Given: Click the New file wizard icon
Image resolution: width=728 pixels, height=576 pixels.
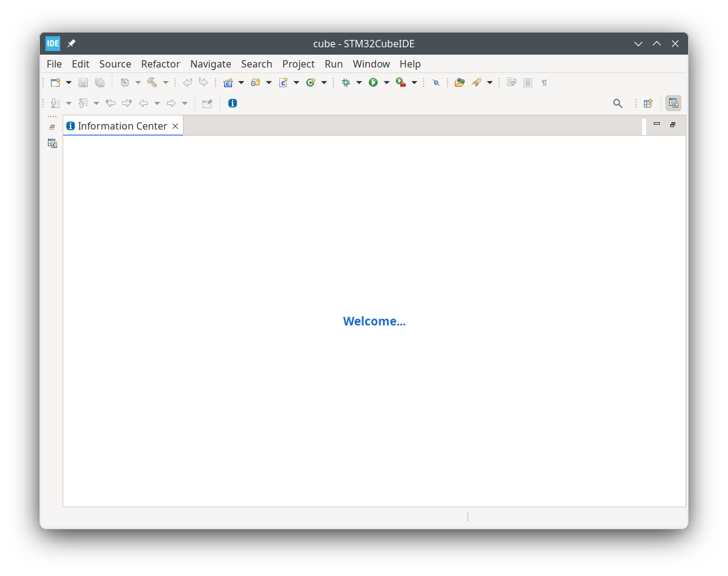Looking at the screenshot, I should click(55, 82).
